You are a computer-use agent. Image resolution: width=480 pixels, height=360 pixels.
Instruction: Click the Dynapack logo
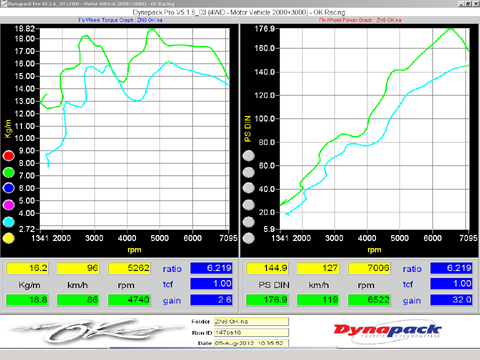pos(388,331)
